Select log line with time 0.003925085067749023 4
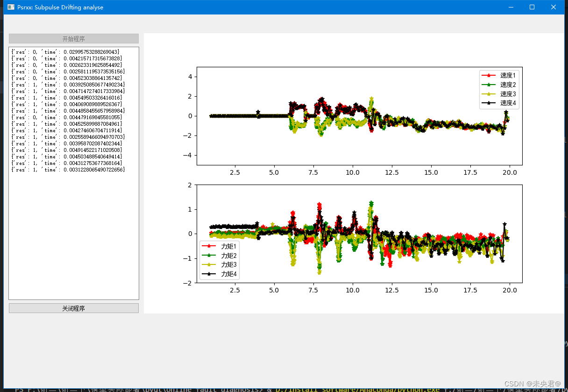The image size is (568, 392). click(68, 85)
